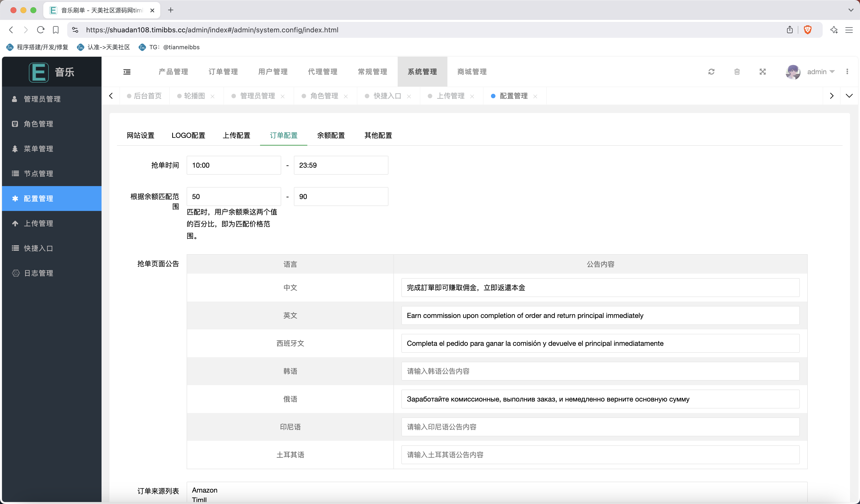
Task: Click the trash clear-cache icon
Action: (737, 72)
